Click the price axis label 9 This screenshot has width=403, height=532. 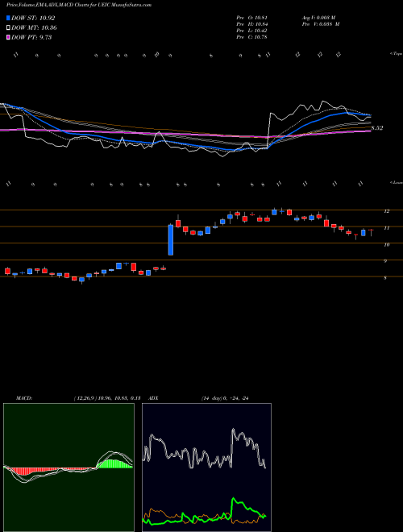(385, 261)
